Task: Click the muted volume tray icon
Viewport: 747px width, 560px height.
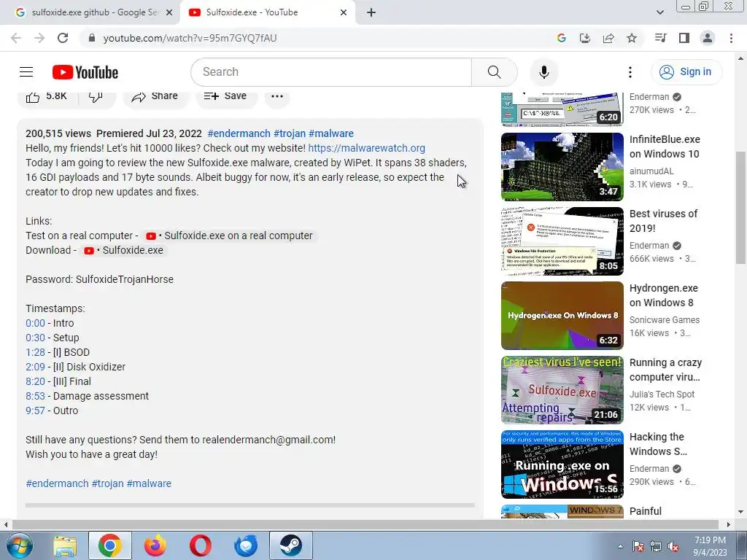Action: pos(673,546)
